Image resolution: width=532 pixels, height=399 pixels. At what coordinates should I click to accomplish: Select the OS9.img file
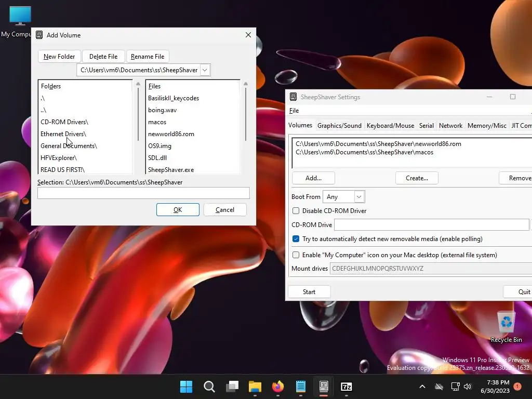pos(160,146)
